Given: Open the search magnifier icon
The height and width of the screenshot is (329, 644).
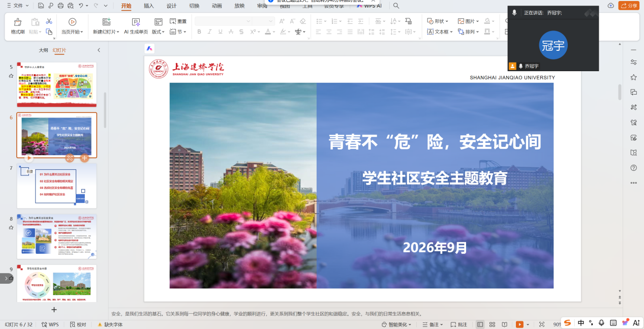Looking at the screenshot, I should click(x=396, y=6).
